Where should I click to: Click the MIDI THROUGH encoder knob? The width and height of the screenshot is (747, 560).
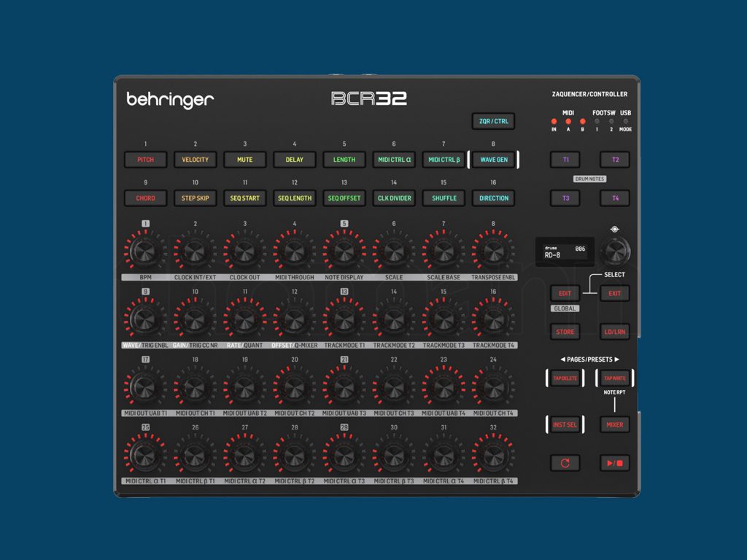tap(294, 251)
